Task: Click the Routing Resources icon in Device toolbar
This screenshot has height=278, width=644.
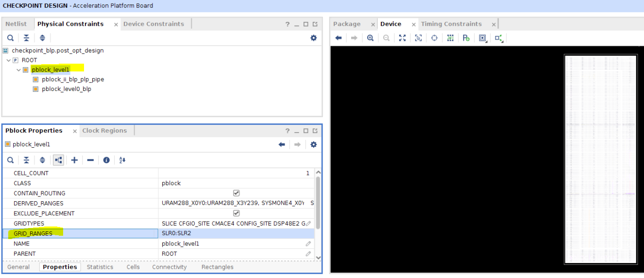Action: [x=450, y=38]
